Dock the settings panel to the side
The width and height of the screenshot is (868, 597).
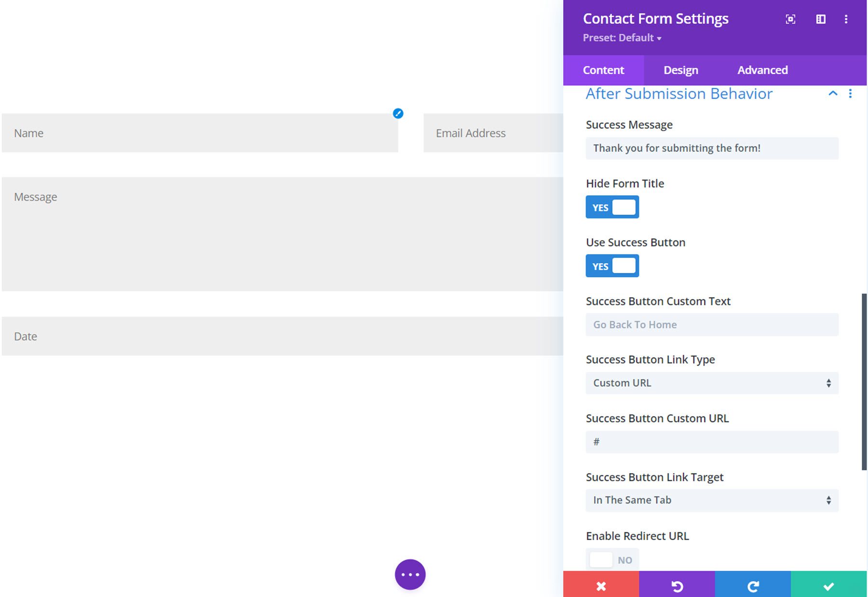point(820,19)
